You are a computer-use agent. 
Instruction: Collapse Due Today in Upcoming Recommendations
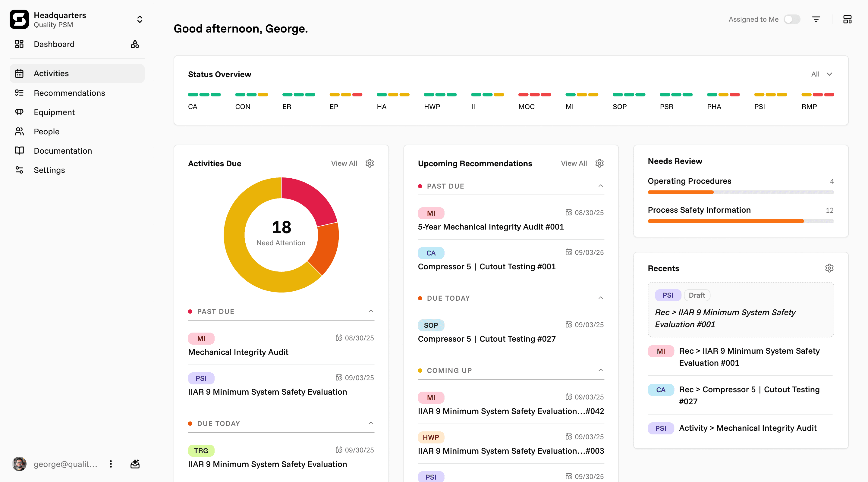[600, 298]
